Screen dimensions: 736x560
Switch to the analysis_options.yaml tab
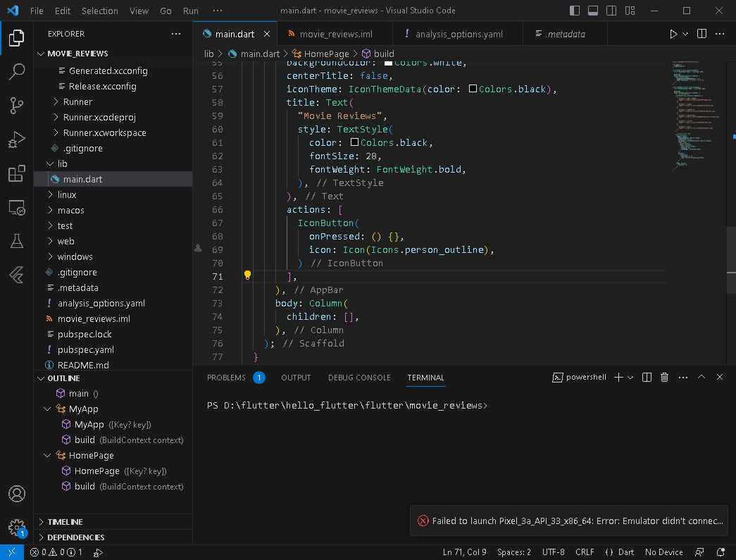pos(458,34)
